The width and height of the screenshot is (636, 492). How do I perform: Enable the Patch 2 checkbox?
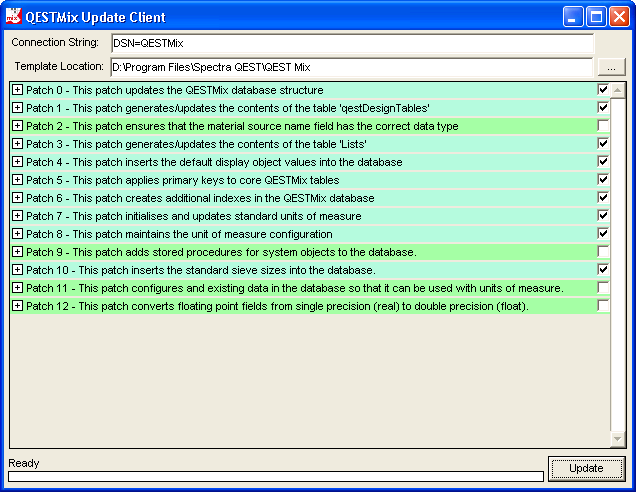[603, 126]
